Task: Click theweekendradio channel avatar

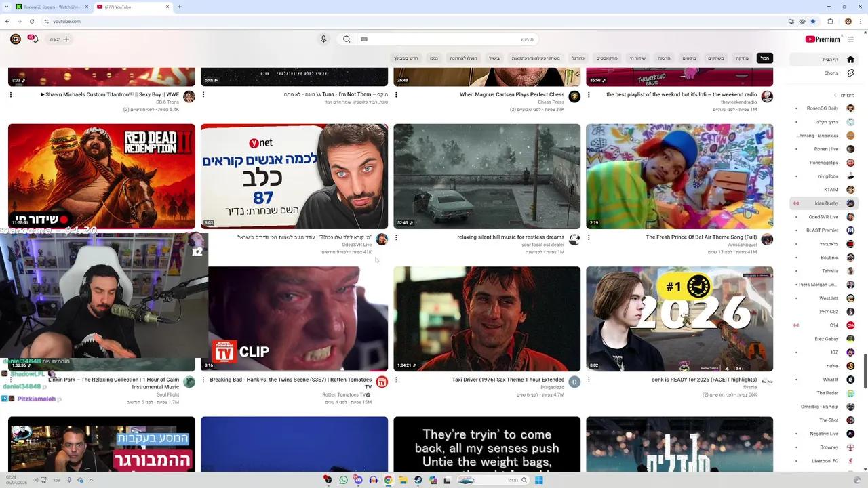Action: point(767,97)
